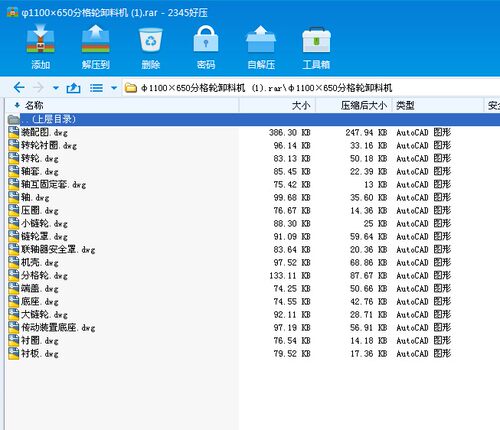This screenshot has height=430, width=500.
Task: Click the list view mode icon
Action: (x=96, y=88)
